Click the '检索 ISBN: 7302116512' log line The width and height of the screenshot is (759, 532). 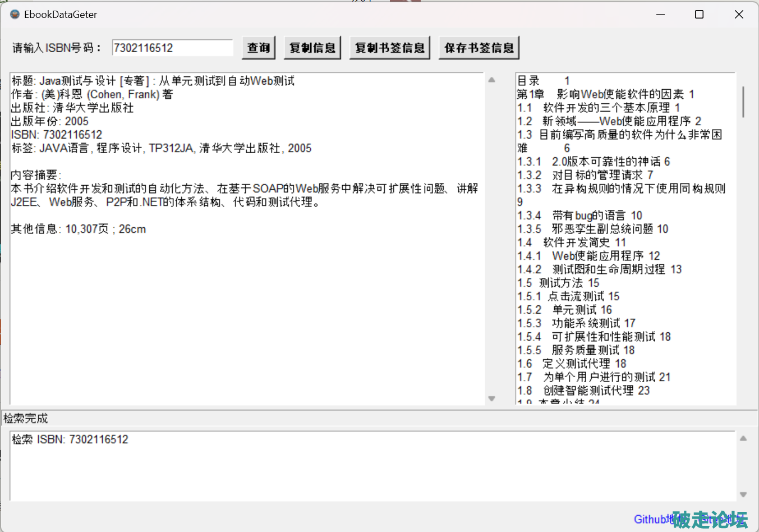70,439
